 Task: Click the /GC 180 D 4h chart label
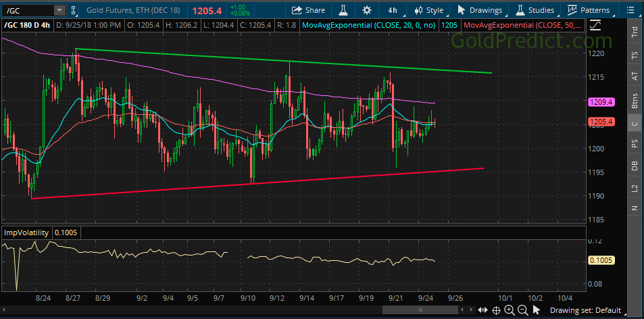click(x=28, y=26)
